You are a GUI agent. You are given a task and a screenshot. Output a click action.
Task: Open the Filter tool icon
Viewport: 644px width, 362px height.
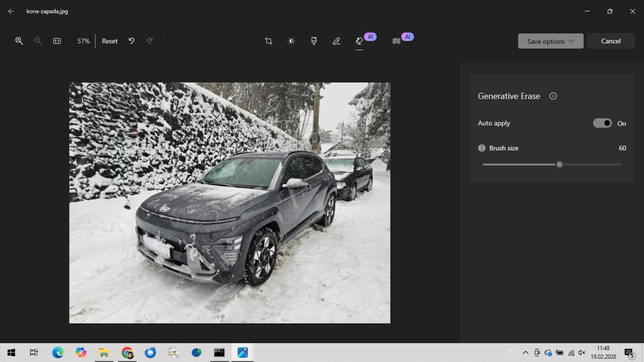coord(314,41)
